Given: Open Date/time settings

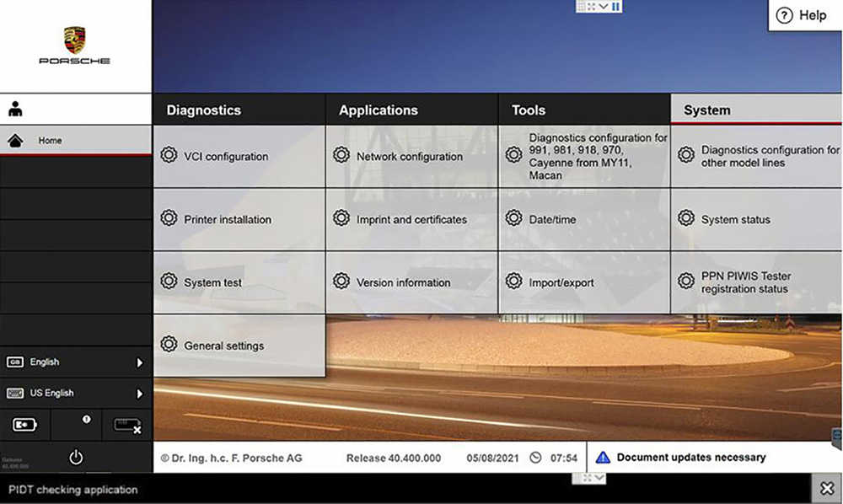Looking at the screenshot, I should [x=584, y=219].
